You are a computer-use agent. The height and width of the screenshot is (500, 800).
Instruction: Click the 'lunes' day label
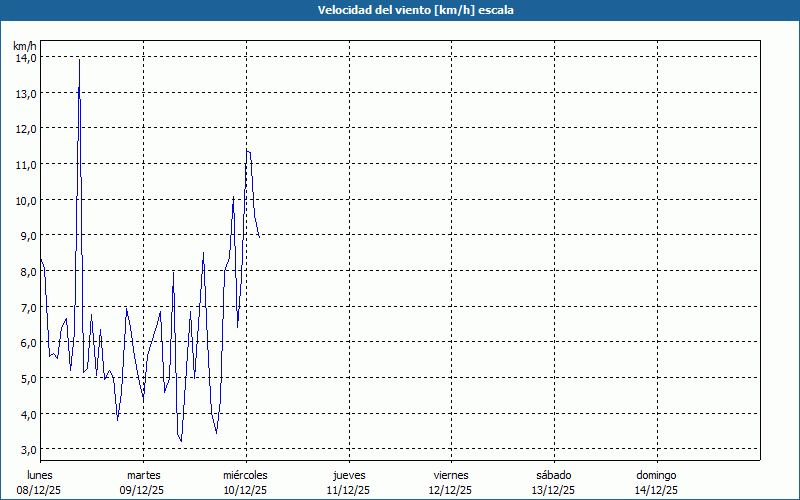click(x=40, y=475)
